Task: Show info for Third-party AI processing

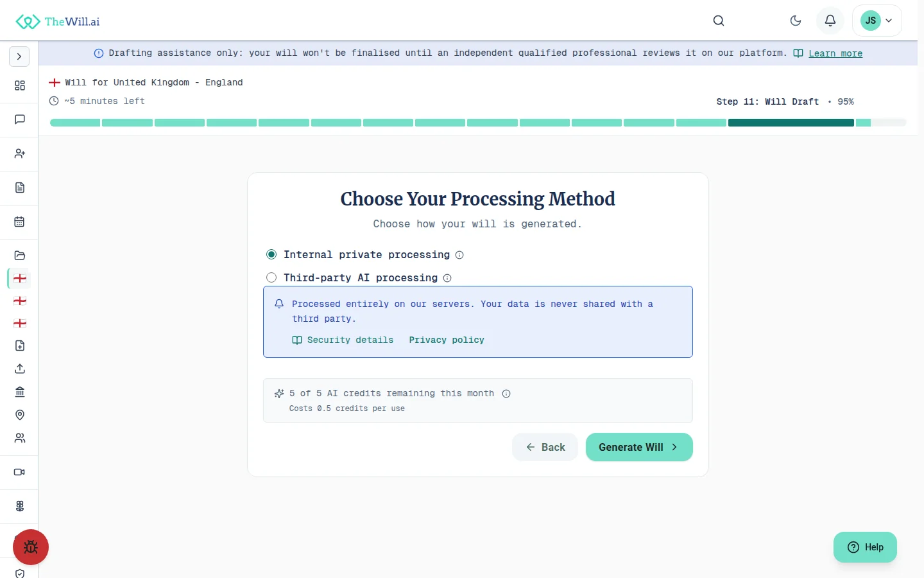Action: (447, 278)
